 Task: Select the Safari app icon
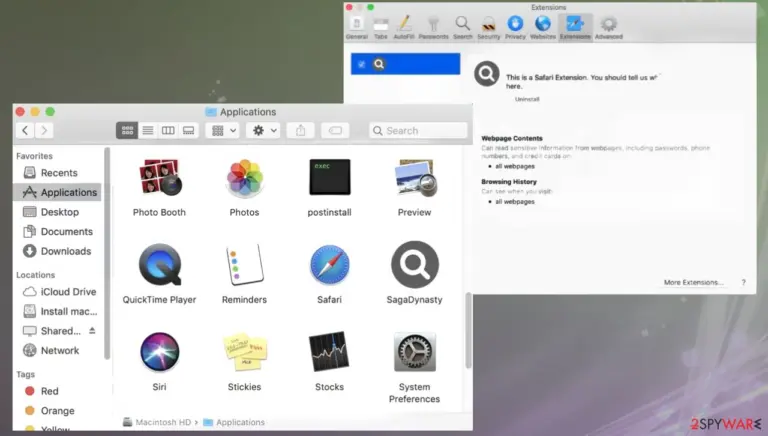click(330, 265)
